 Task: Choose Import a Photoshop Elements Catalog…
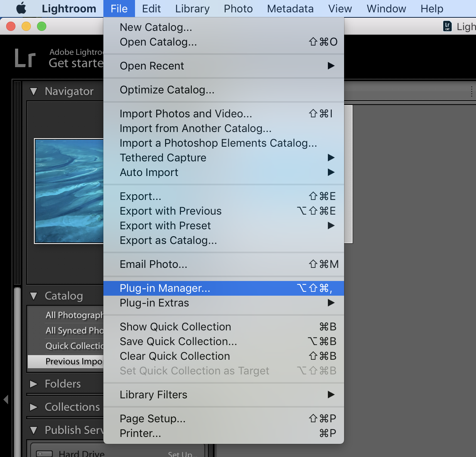(224, 143)
